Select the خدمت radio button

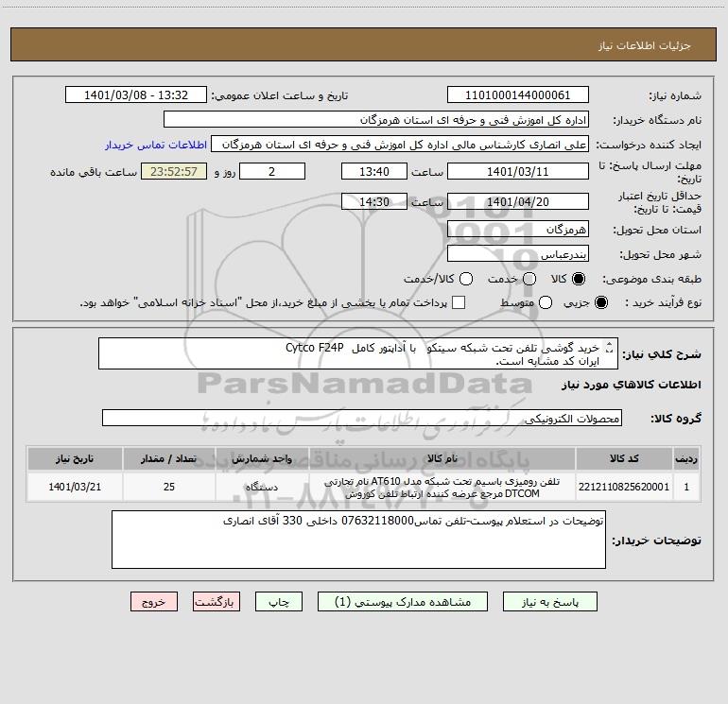point(529,279)
